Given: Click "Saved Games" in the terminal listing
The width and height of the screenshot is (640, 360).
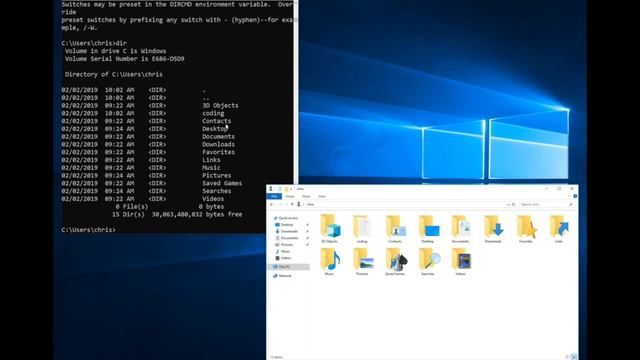Looking at the screenshot, I should (x=222, y=183).
